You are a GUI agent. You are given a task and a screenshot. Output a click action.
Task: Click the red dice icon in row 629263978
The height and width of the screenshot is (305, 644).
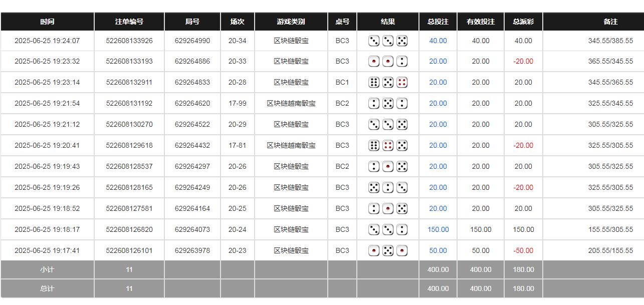click(373, 250)
